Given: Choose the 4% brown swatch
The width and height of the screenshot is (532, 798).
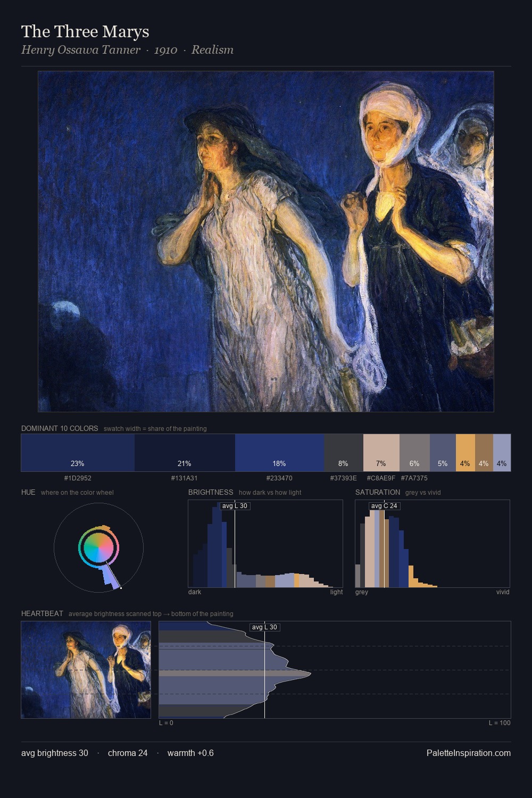Looking at the screenshot, I should pyautogui.click(x=484, y=453).
